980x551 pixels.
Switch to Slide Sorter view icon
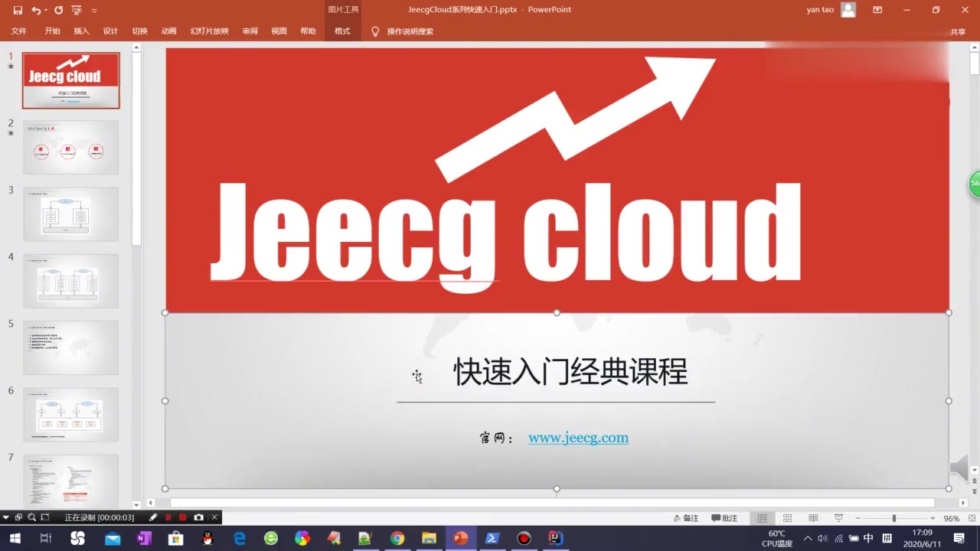[787, 518]
